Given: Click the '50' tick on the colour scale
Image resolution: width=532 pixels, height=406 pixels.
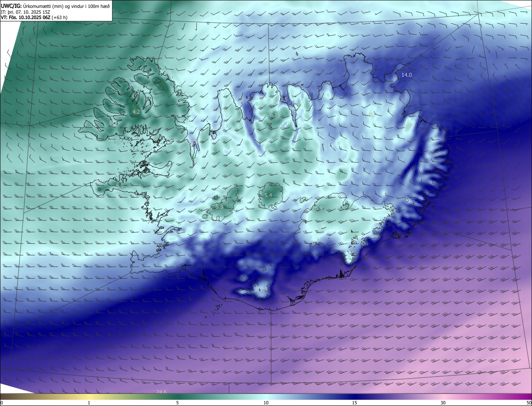Looking at the screenshot, I should [529, 403].
